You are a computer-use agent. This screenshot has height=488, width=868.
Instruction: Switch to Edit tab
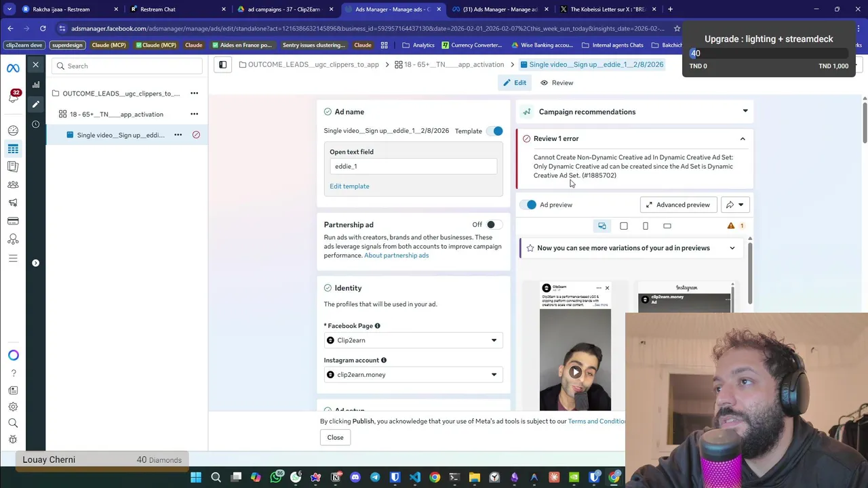[x=514, y=83]
